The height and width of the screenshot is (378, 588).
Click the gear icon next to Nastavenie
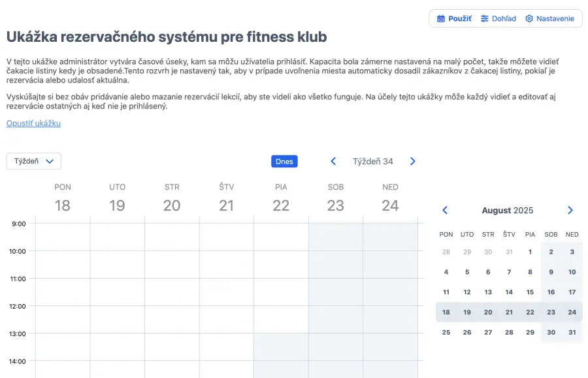coord(529,19)
